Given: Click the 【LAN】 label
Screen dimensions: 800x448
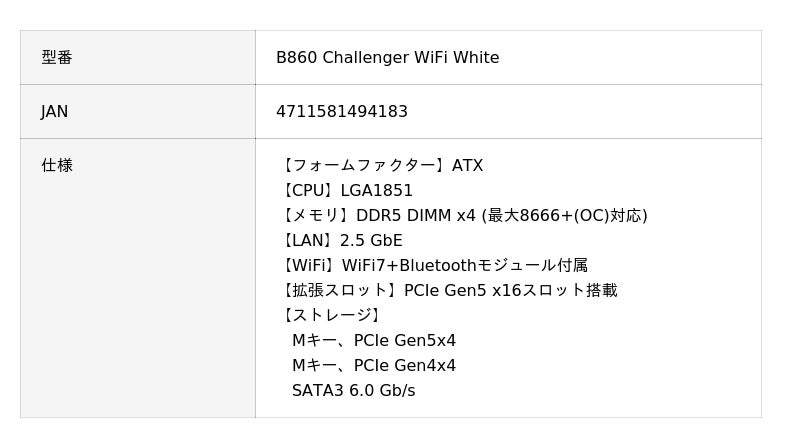Looking at the screenshot, I should point(308,241).
